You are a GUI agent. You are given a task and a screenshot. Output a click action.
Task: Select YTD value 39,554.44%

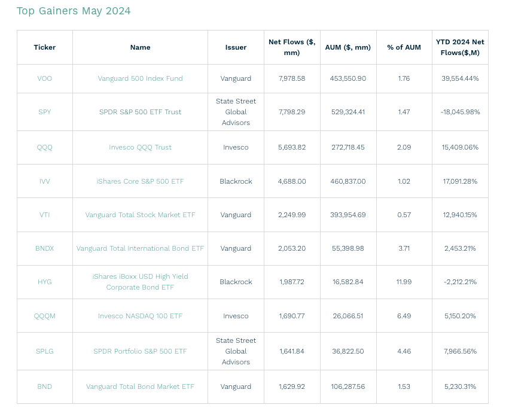coord(460,78)
